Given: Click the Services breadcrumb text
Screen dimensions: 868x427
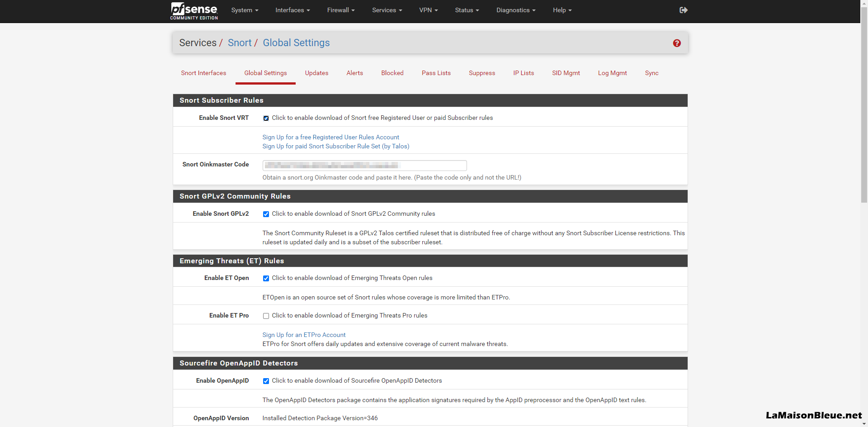Looking at the screenshot, I should point(198,43).
